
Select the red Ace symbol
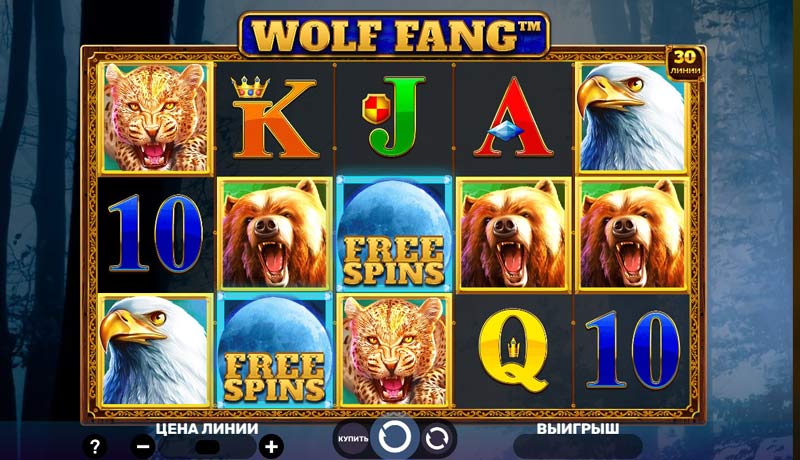click(x=513, y=117)
